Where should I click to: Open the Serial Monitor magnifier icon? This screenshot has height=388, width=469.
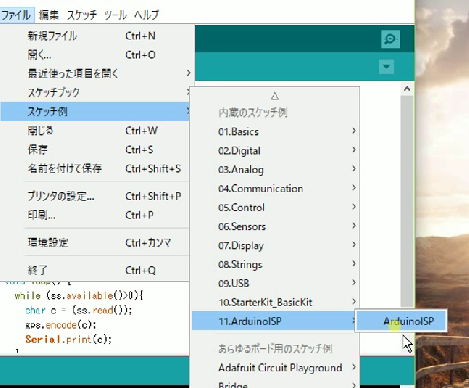(x=390, y=39)
